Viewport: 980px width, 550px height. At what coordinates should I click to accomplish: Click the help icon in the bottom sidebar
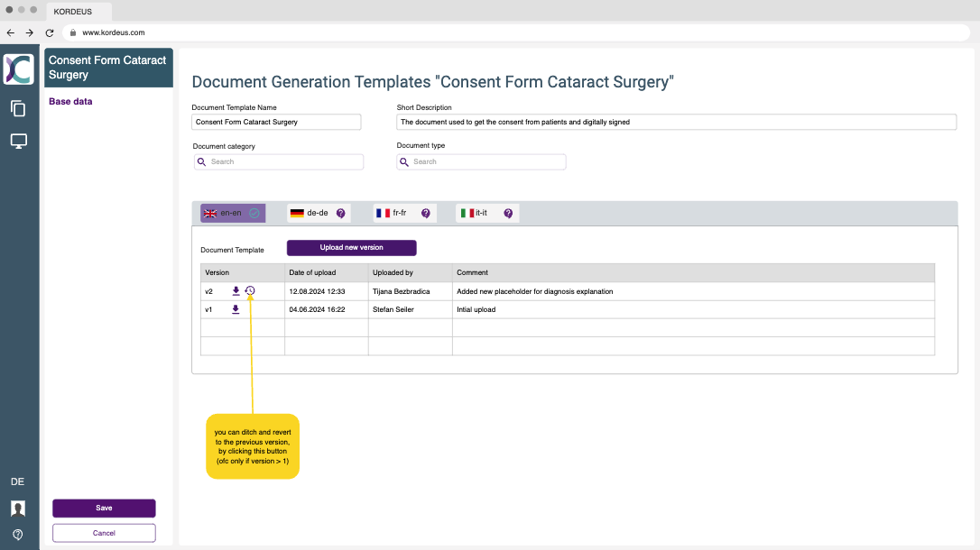click(18, 535)
